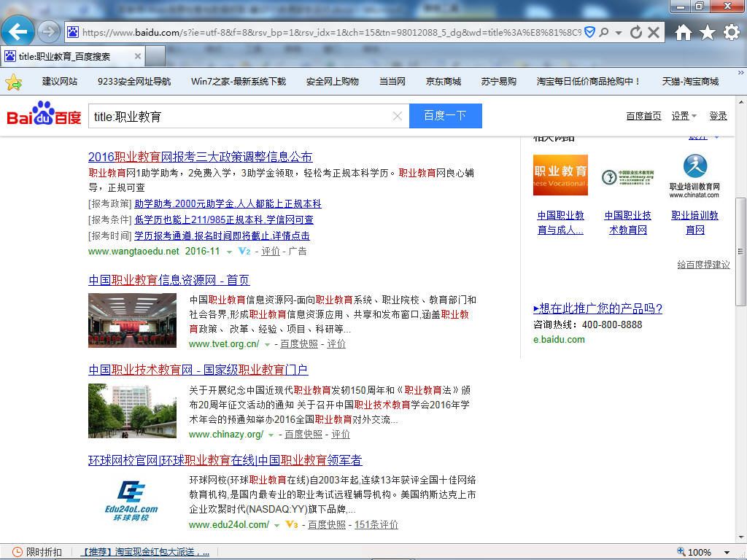
Task: Click the page vertical scrollbar thumb
Action: click(x=741, y=252)
